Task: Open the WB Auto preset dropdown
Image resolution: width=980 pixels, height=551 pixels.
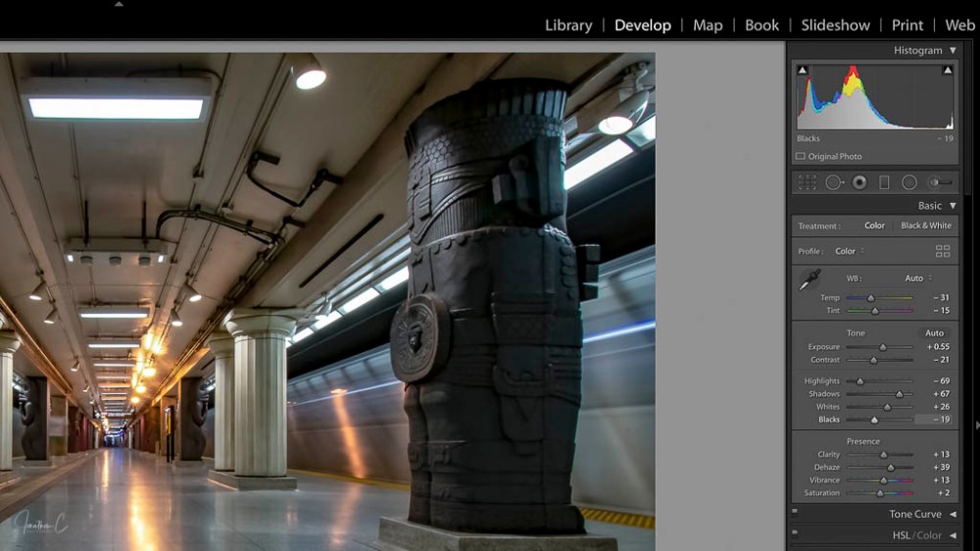Action: 918,278
